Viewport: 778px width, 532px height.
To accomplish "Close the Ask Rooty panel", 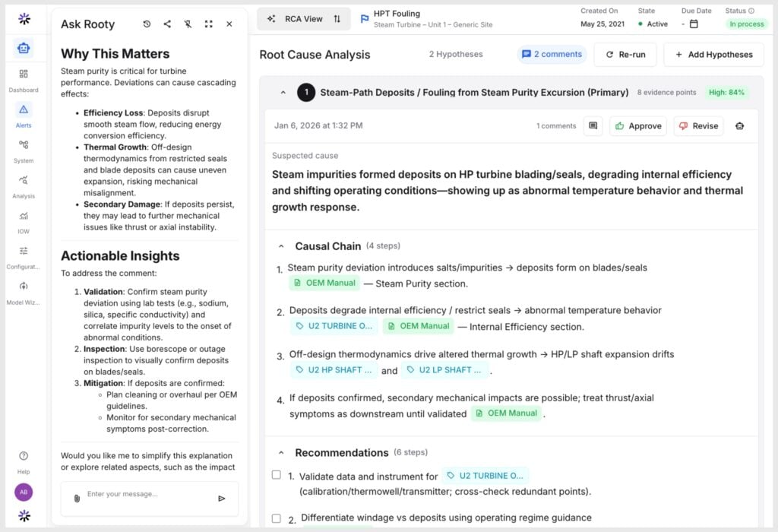I will coord(229,24).
